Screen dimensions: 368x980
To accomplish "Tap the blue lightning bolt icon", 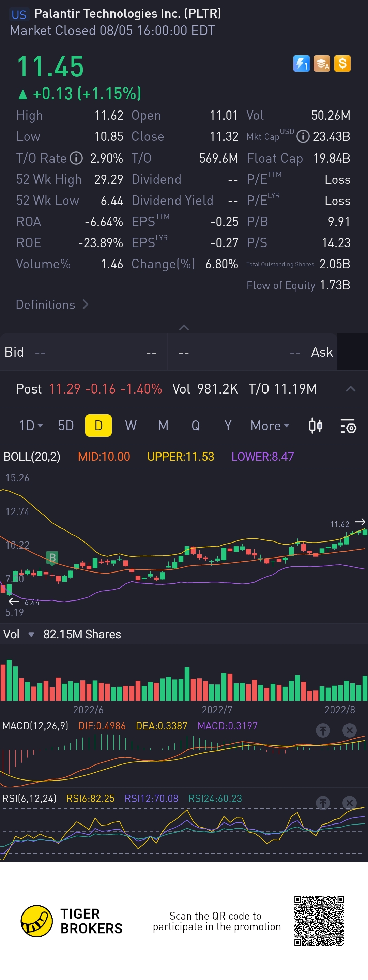I will point(301,63).
